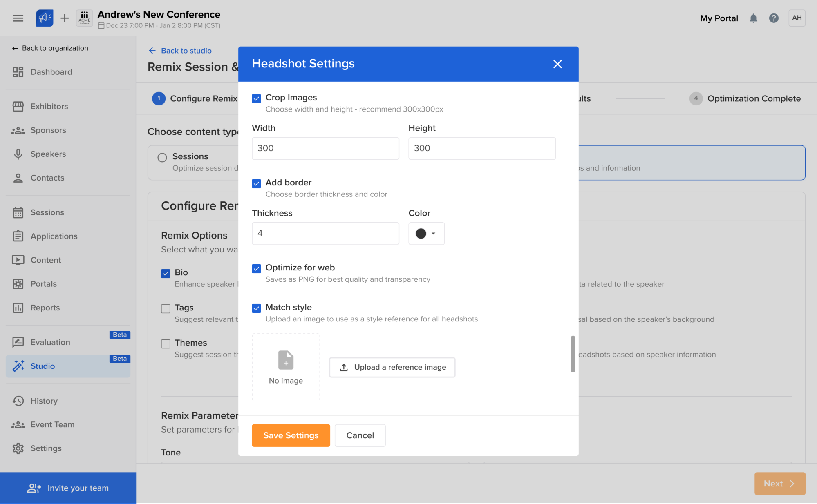
Task: Collapse the sidebar with the hamburger menu
Action: [18, 18]
